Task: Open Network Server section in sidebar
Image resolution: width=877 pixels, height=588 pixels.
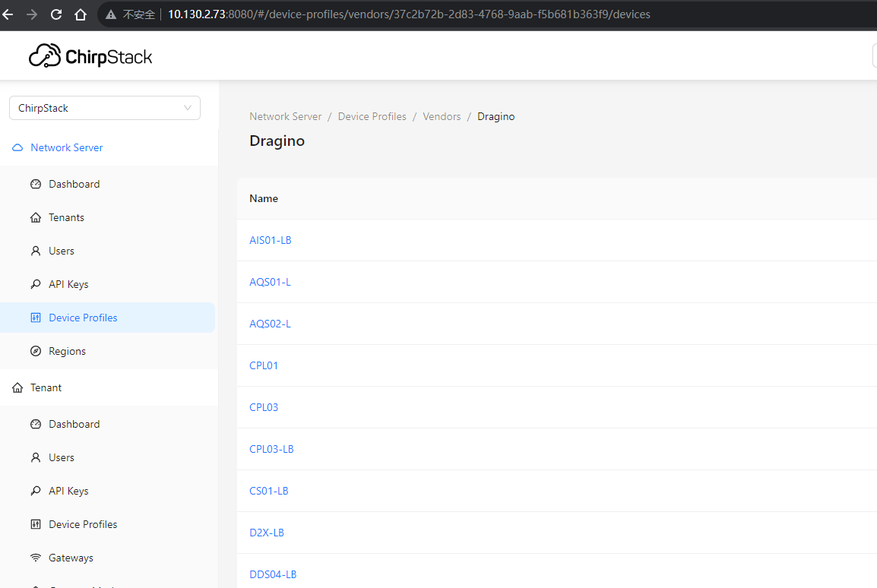Action: [109, 147]
